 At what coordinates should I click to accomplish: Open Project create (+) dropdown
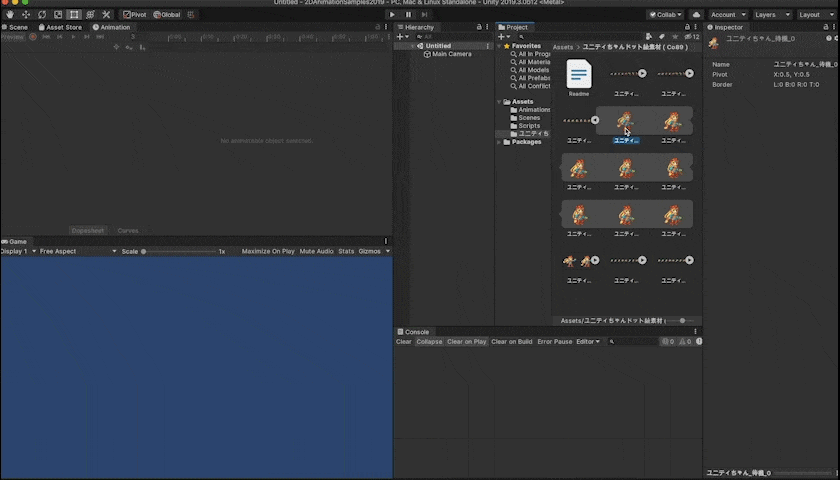point(505,37)
